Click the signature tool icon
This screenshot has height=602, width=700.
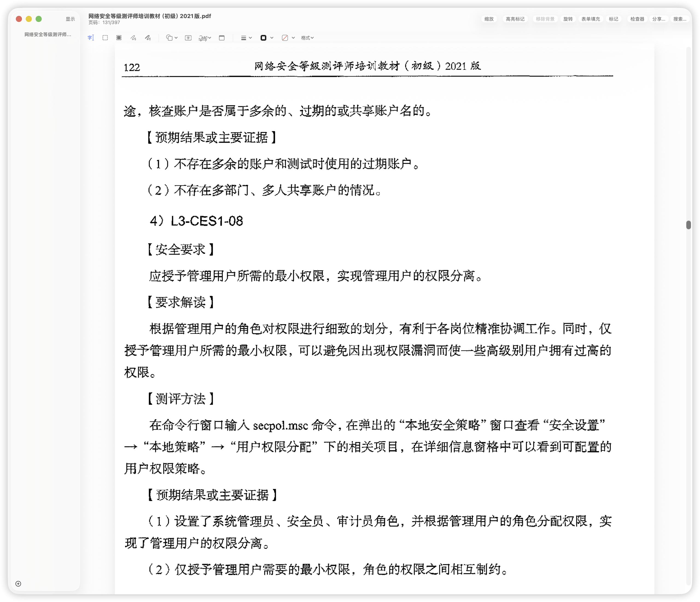coord(203,38)
